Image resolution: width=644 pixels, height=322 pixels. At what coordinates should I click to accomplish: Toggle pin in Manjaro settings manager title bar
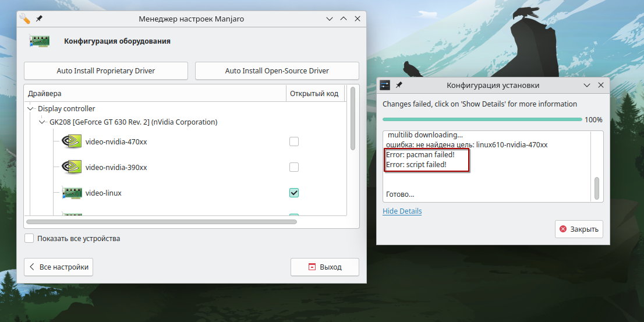[x=39, y=19]
